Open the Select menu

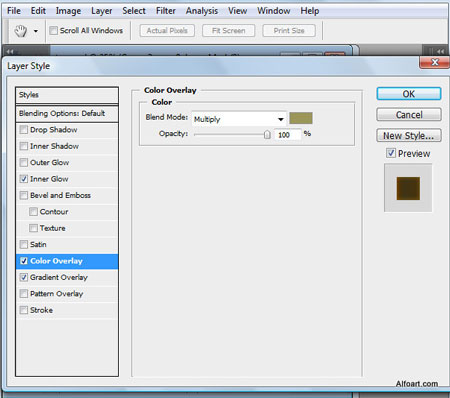point(134,11)
